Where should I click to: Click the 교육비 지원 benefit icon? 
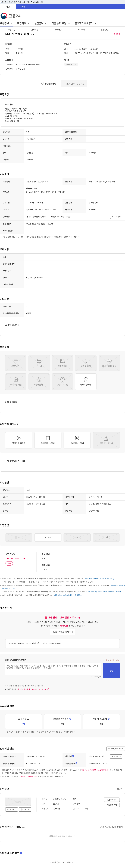click(86, 363)
